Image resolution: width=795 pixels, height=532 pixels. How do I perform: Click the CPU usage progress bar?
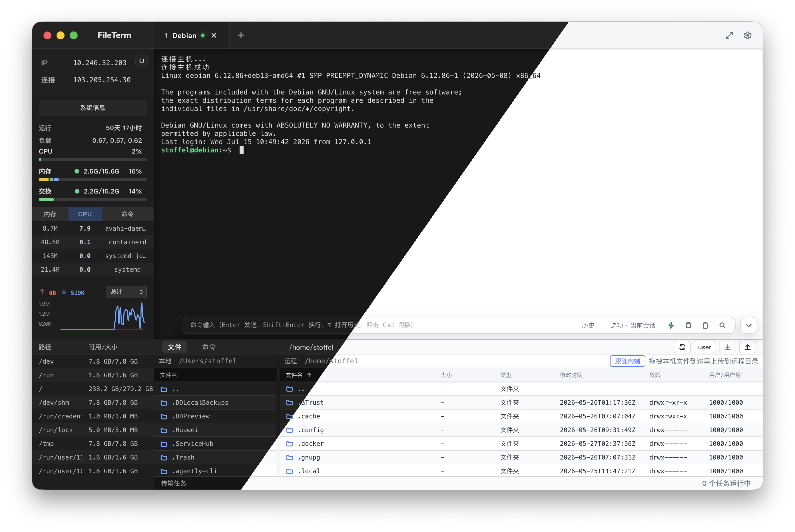pyautogui.click(x=93, y=160)
